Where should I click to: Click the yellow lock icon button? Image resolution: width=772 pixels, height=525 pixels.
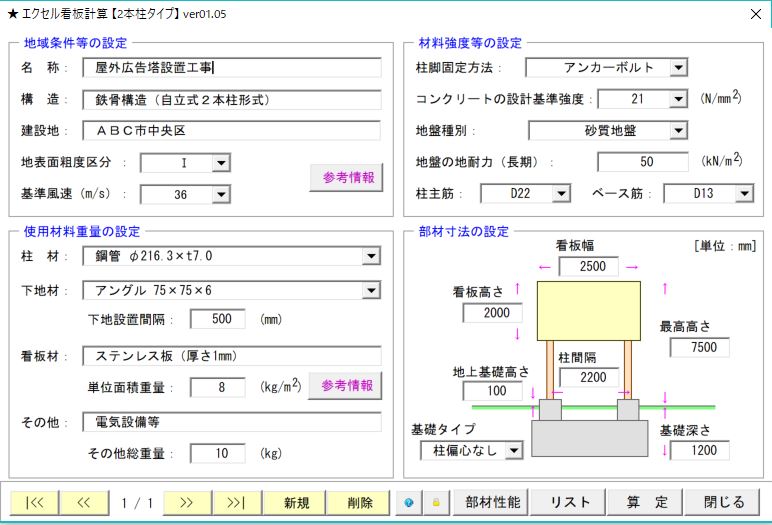[436, 502]
